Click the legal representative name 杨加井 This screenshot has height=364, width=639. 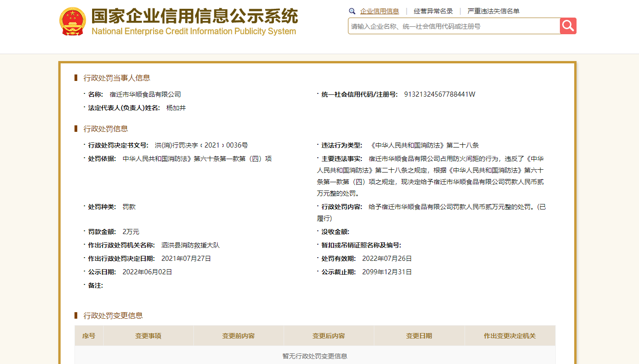176,108
